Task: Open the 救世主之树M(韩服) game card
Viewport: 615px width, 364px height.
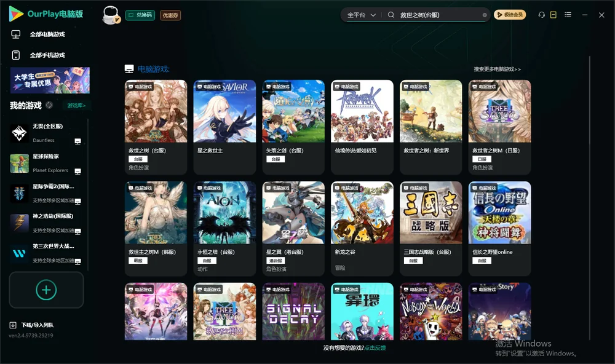Action: tap(156, 229)
